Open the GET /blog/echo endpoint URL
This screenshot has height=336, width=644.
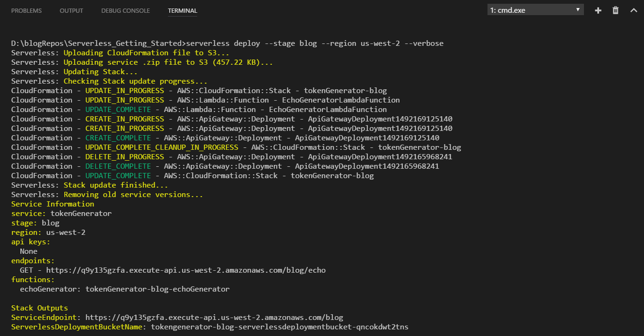(184, 270)
